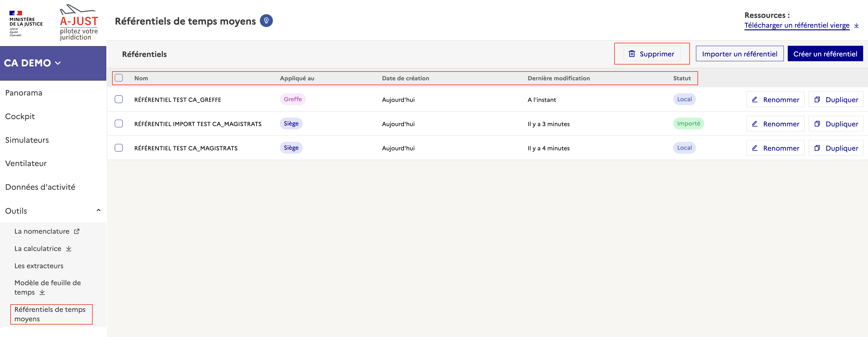868x337 pixels.
Task: Click the lightbulb help icon beside title
Action: pos(266,21)
